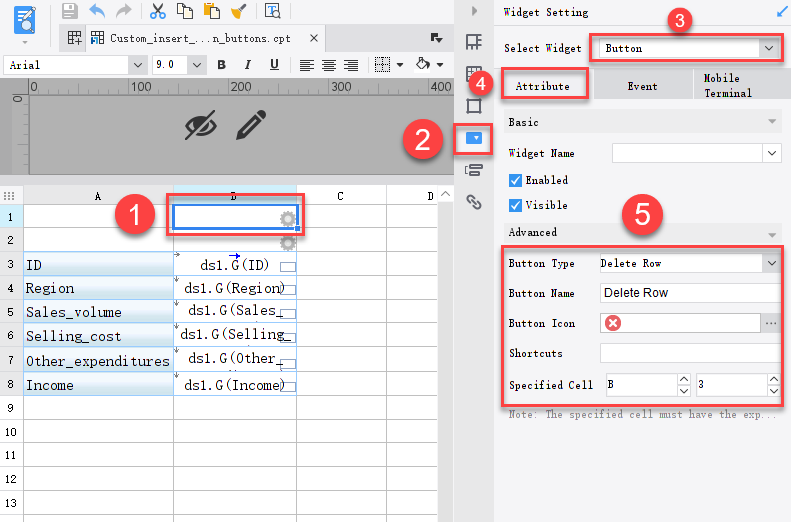Open the fill color dropdown arrow
This screenshot has height=522, width=791.
coord(440,65)
